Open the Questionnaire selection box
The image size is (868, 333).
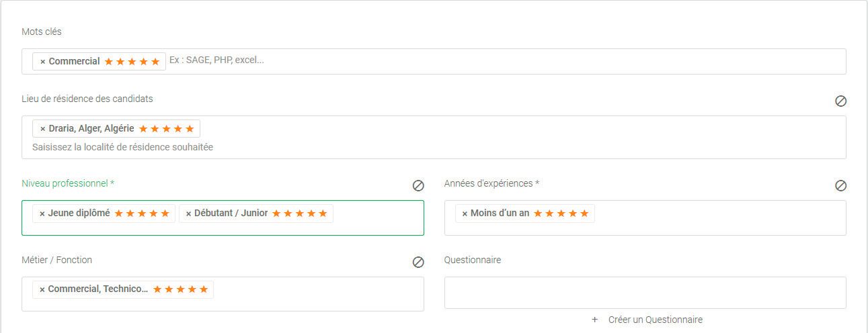point(645,293)
